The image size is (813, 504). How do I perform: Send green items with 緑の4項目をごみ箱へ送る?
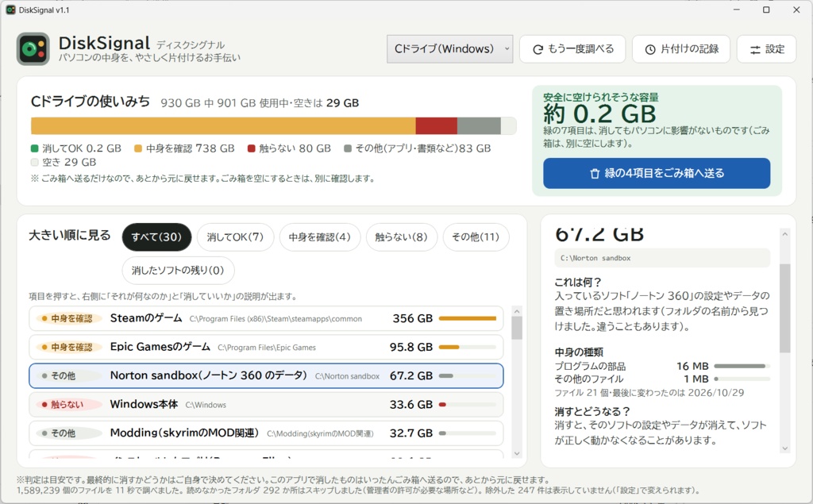pos(657,173)
